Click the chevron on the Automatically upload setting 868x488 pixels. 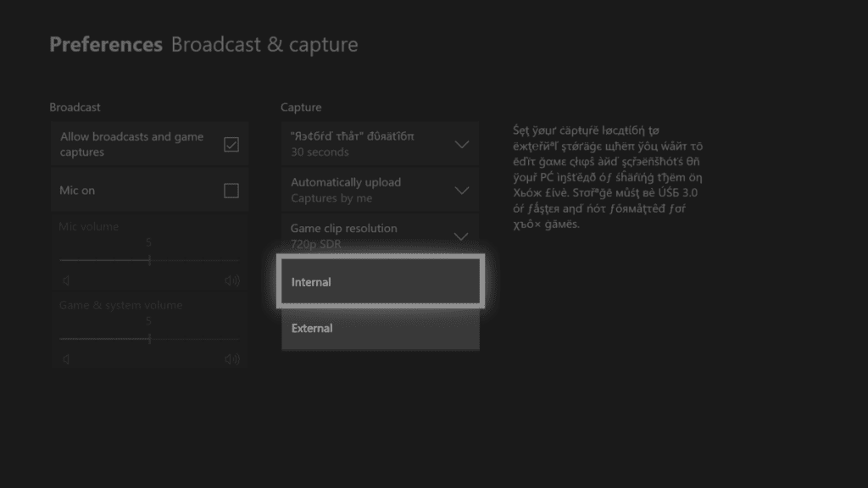[462, 190]
